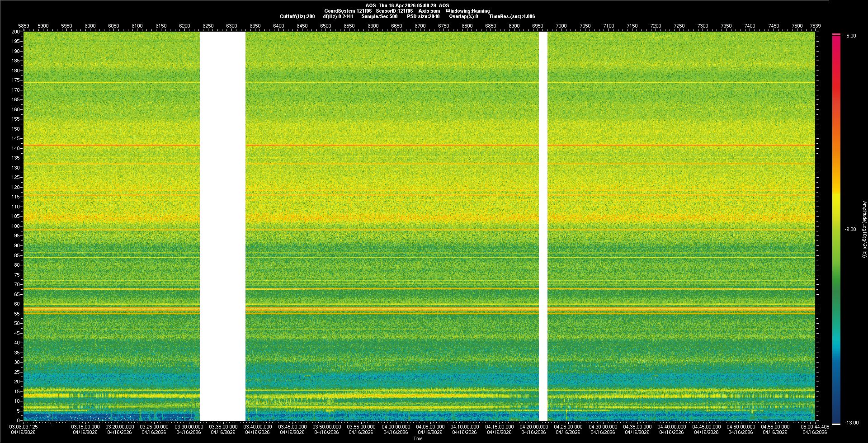Click the large white data gap near 03:35
868x443 pixels.
(x=222, y=226)
